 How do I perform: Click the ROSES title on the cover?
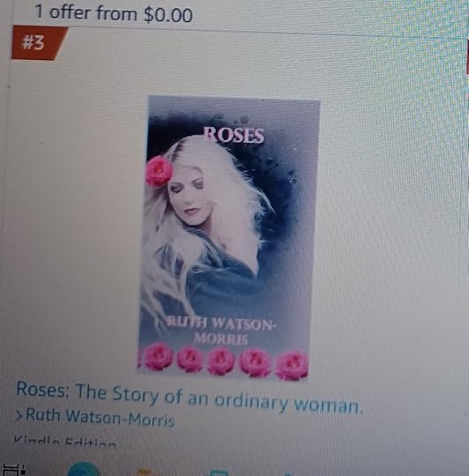[x=234, y=136]
